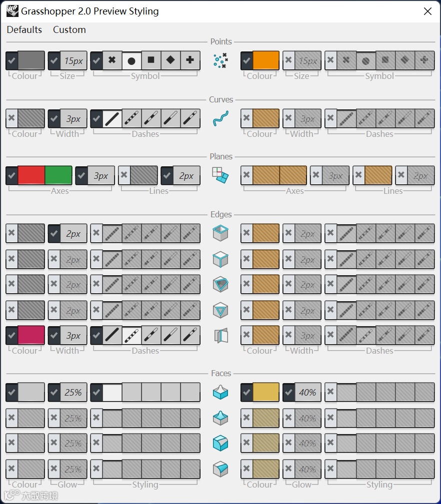
Task: Choose the second dash pattern for default curves
Action: coord(131,118)
